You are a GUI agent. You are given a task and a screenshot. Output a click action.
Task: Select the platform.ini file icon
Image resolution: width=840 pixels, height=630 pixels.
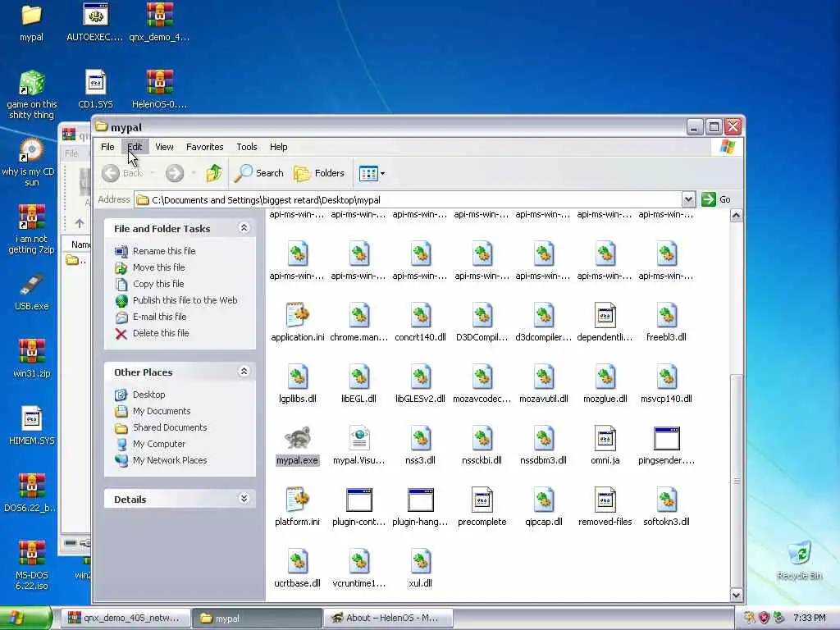(297, 500)
